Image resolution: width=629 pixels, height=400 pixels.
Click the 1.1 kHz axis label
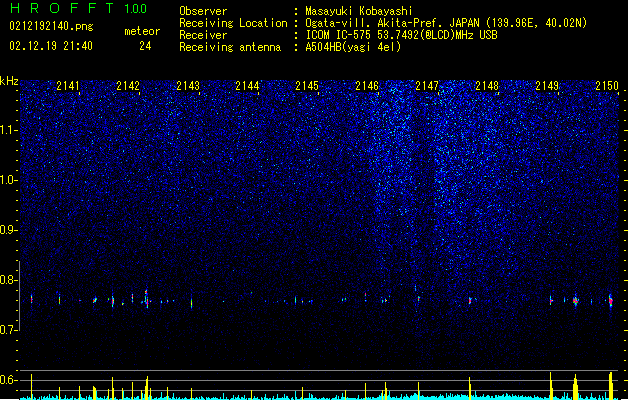[9, 130]
